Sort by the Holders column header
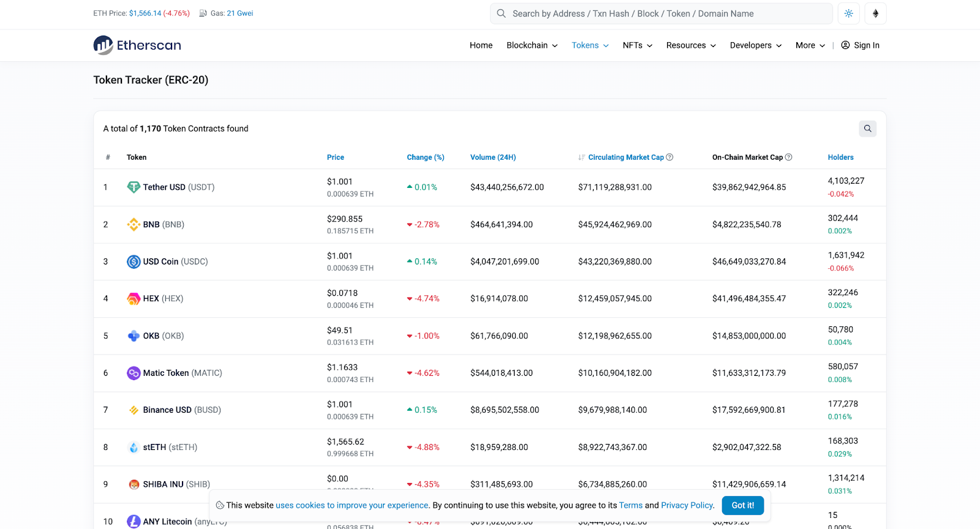The width and height of the screenshot is (980, 529). (840, 157)
